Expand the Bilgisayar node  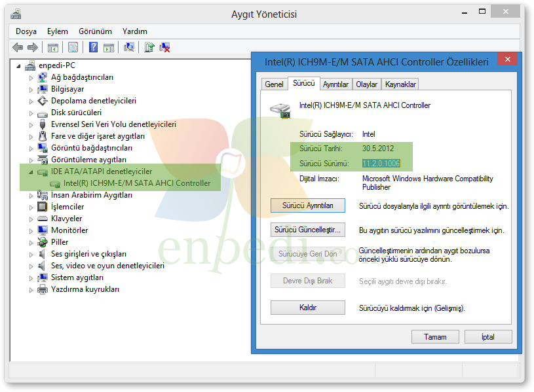[31, 90]
